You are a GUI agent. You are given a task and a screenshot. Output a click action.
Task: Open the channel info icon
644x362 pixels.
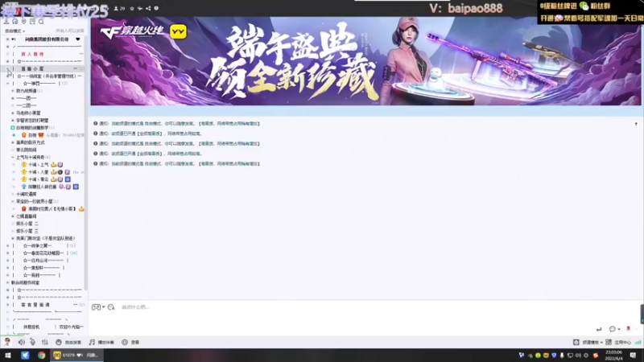tap(156, 8)
